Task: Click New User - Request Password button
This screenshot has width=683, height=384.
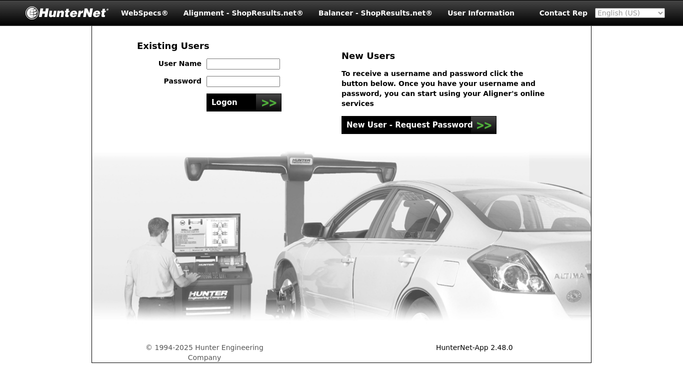Action: coord(419,125)
